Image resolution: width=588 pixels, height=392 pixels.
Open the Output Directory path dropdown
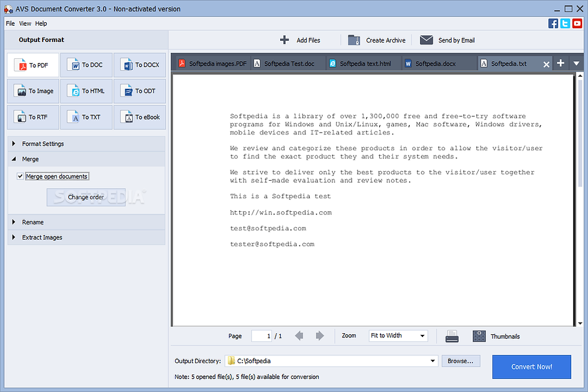(433, 361)
